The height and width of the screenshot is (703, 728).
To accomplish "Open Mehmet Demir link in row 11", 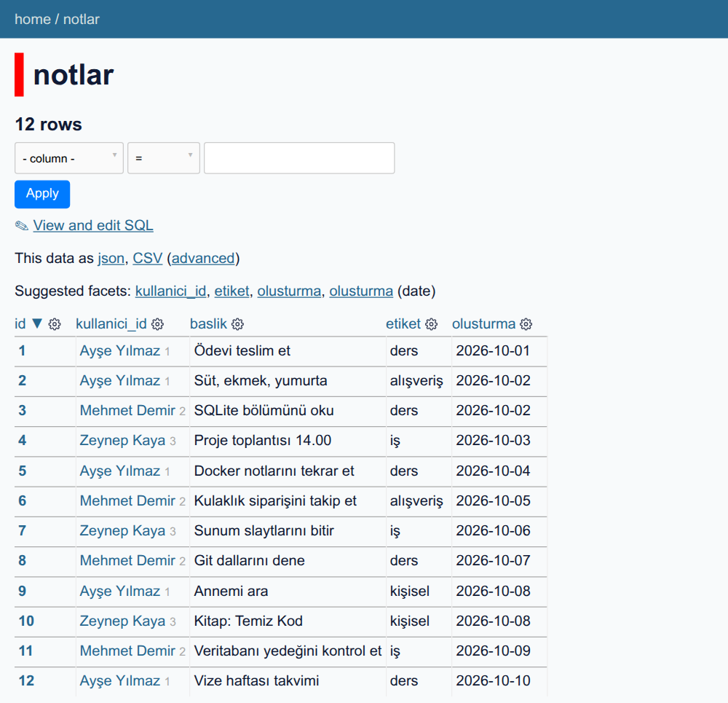I will [127, 651].
